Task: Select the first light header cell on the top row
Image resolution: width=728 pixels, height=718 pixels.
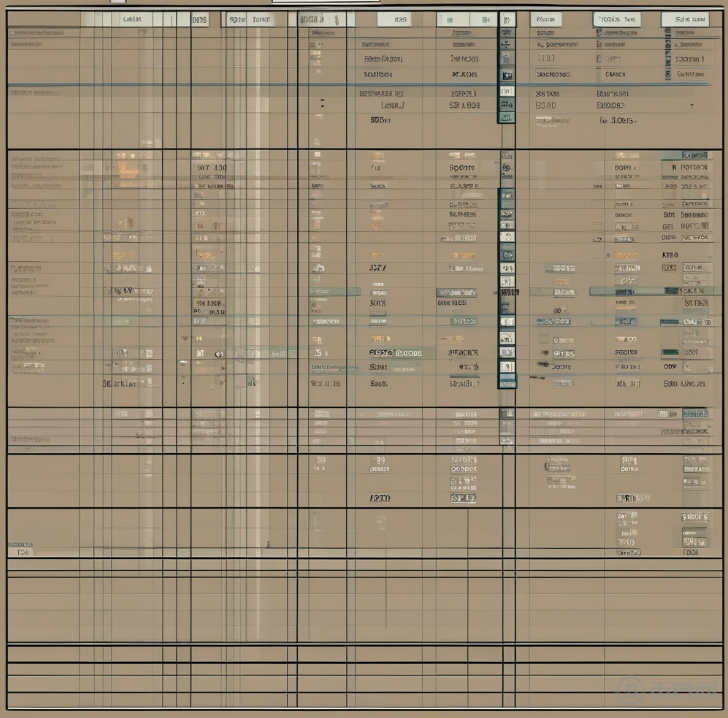Action: click(131, 18)
